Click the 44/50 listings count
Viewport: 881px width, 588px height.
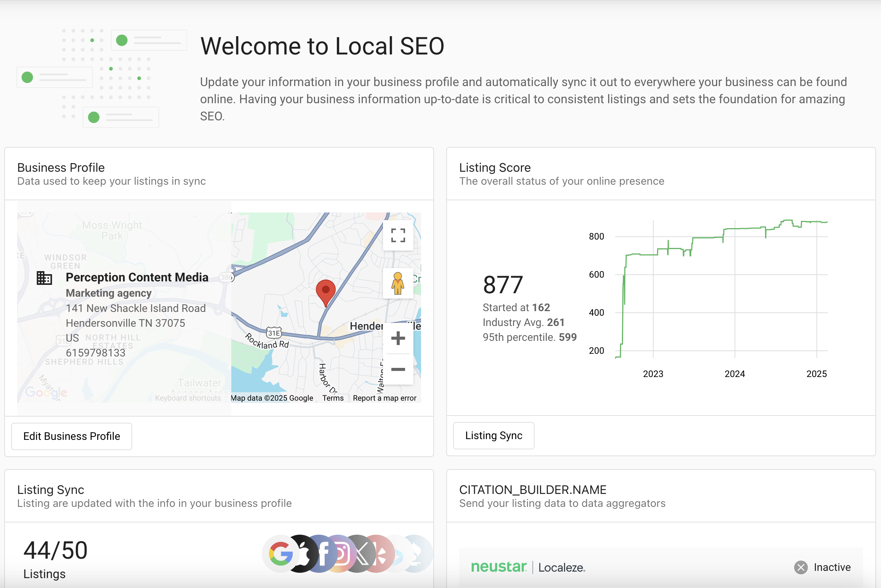click(56, 550)
